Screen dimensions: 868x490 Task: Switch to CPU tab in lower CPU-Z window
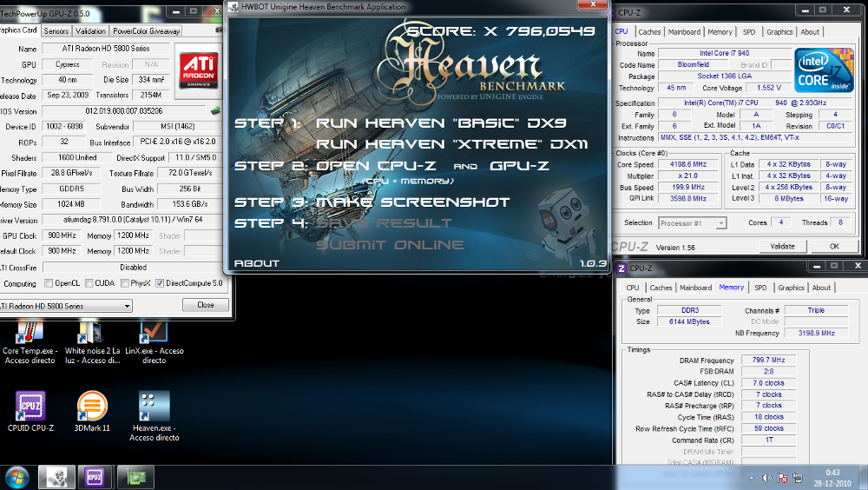pyautogui.click(x=633, y=288)
